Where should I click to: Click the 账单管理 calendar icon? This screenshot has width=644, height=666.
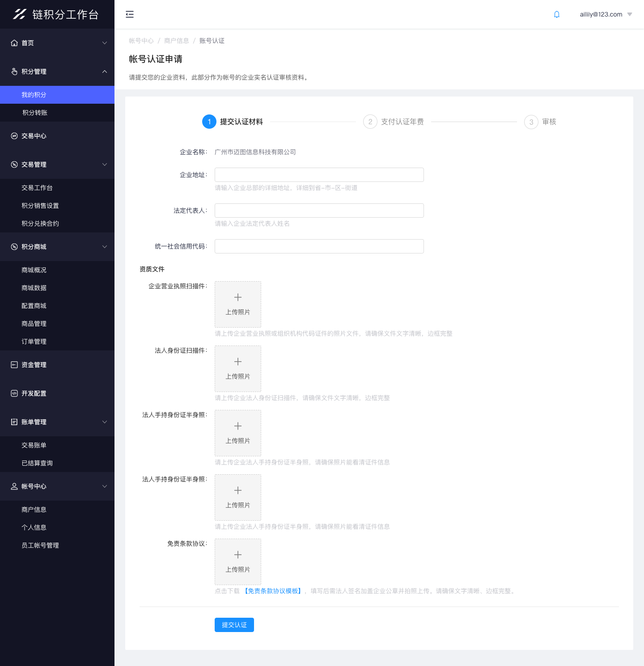tap(14, 422)
